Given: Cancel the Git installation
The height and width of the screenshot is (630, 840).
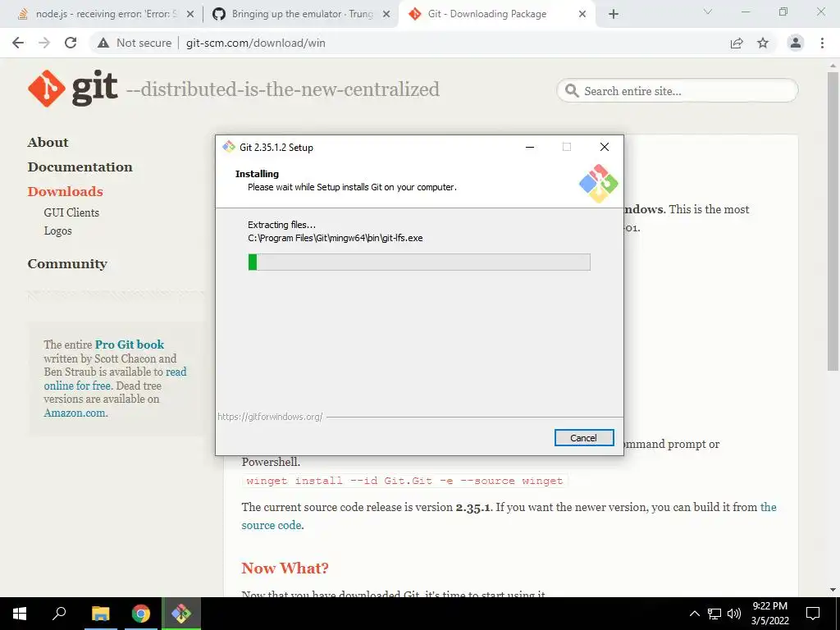Looking at the screenshot, I should [584, 438].
